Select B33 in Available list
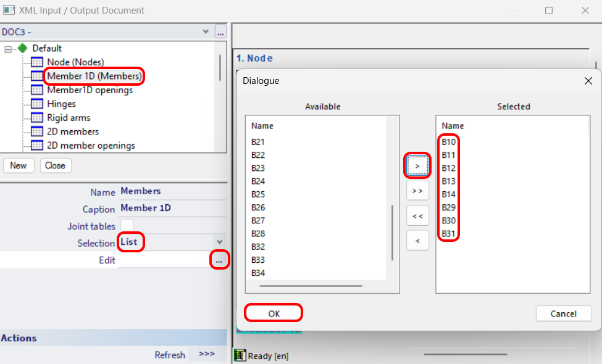The image size is (602, 364). click(258, 260)
